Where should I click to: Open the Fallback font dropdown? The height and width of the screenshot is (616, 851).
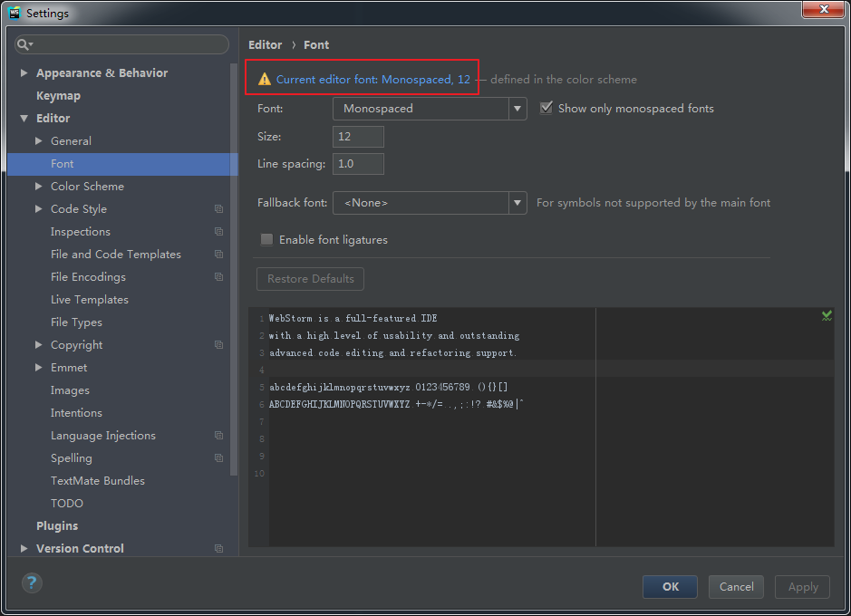coord(517,202)
